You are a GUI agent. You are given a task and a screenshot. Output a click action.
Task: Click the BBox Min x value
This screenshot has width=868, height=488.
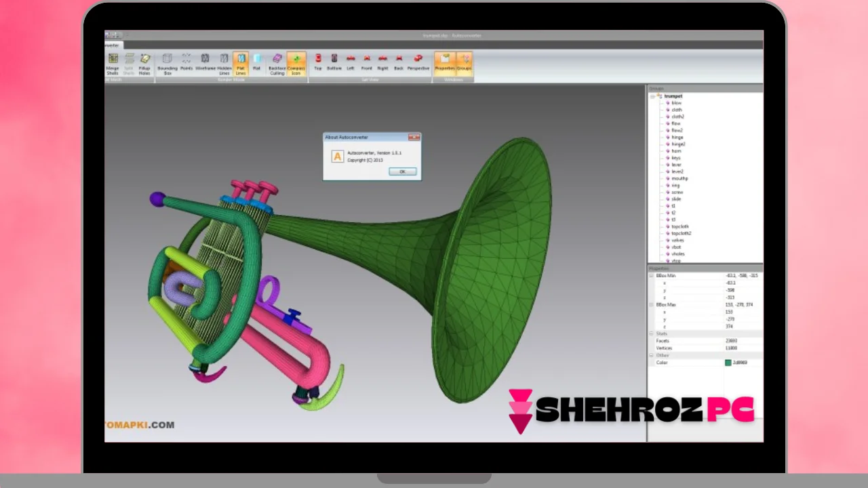click(x=743, y=283)
